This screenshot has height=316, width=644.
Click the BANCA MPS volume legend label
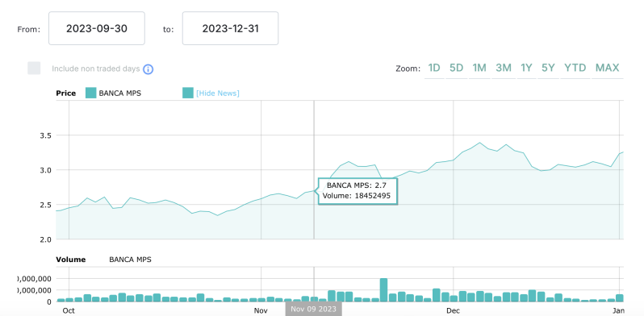pos(130,260)
